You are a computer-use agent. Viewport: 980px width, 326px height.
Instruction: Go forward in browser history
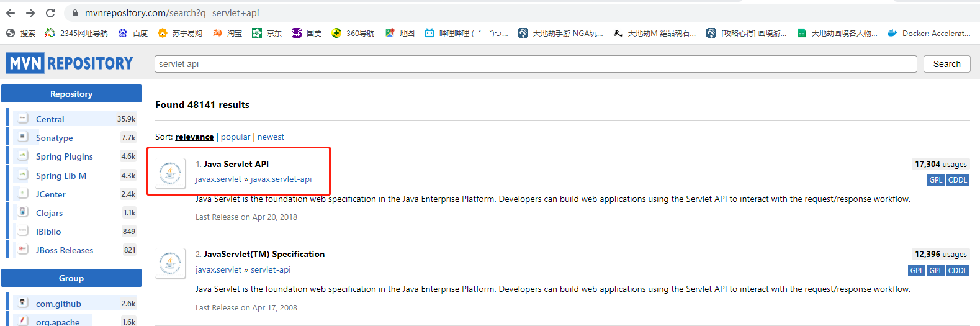tap(30, 13)
